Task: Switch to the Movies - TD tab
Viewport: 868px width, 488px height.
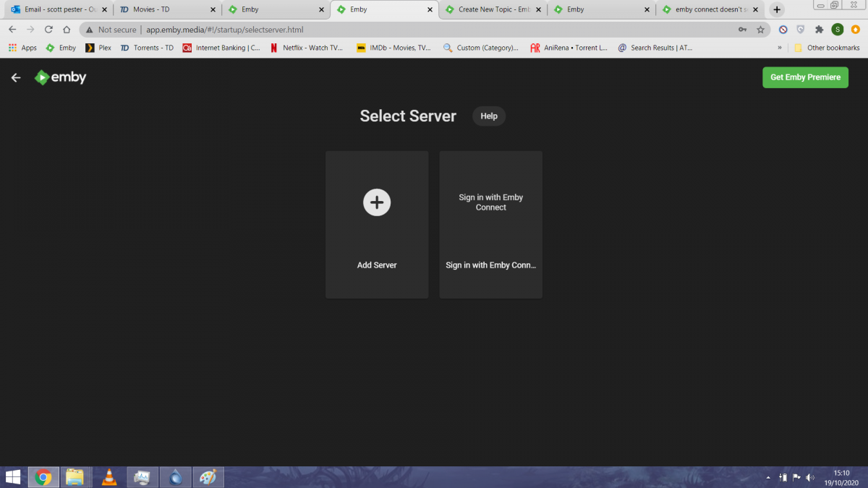Action: click(x=166, y=9)
